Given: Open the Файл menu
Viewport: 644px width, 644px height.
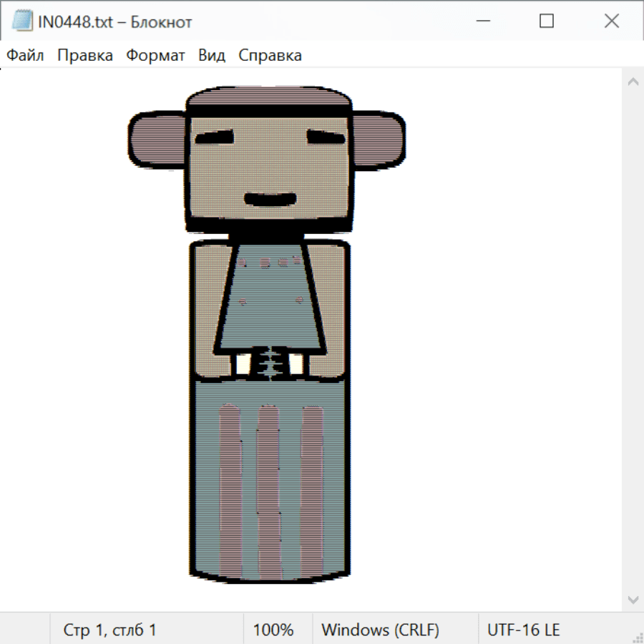Looking at the screenshot, I should pos(25,56).
